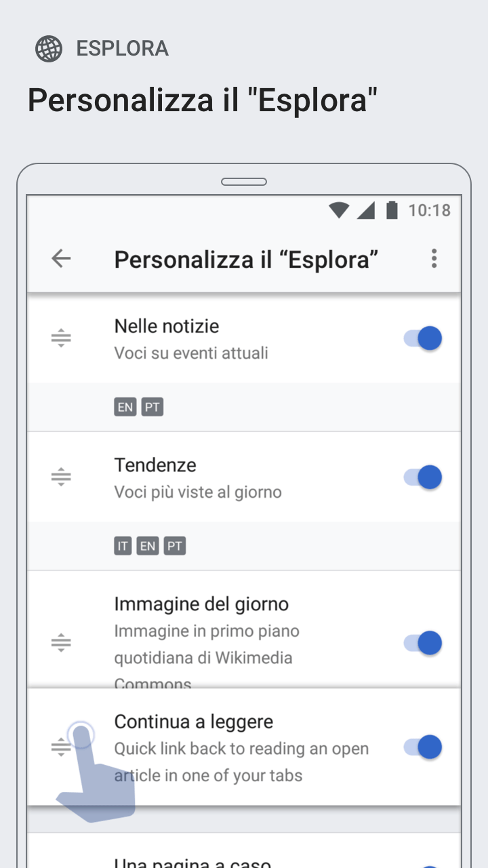Image resolution: width=488 pixels, height=868 pixels.
Task: Click the globe Esplora icon
Action: point(49,49)
